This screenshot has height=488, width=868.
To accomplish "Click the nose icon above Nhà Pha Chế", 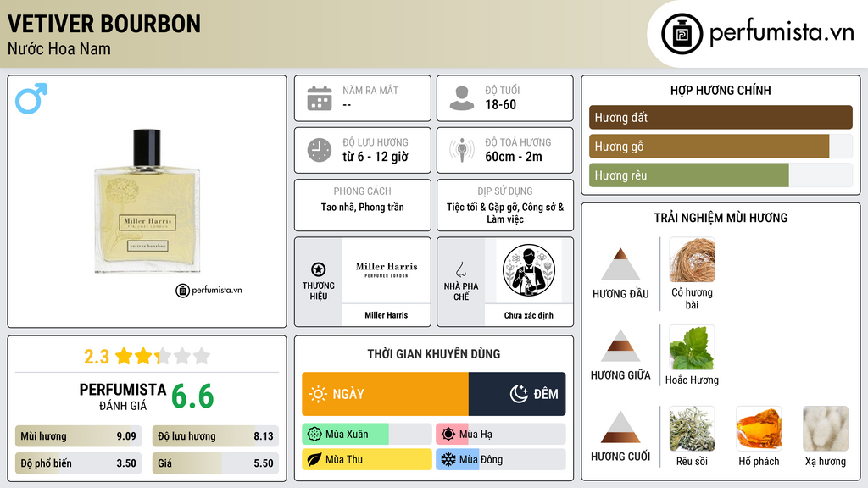I will 460,269.
